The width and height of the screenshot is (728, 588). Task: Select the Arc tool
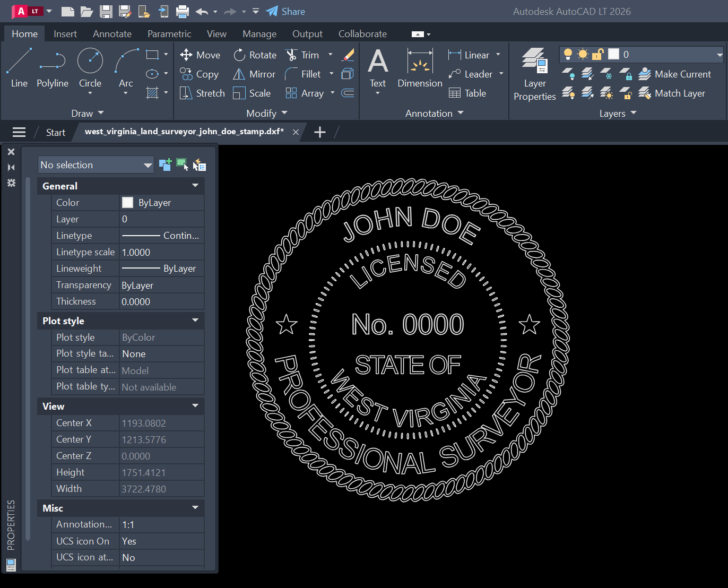tap(126, 68)
